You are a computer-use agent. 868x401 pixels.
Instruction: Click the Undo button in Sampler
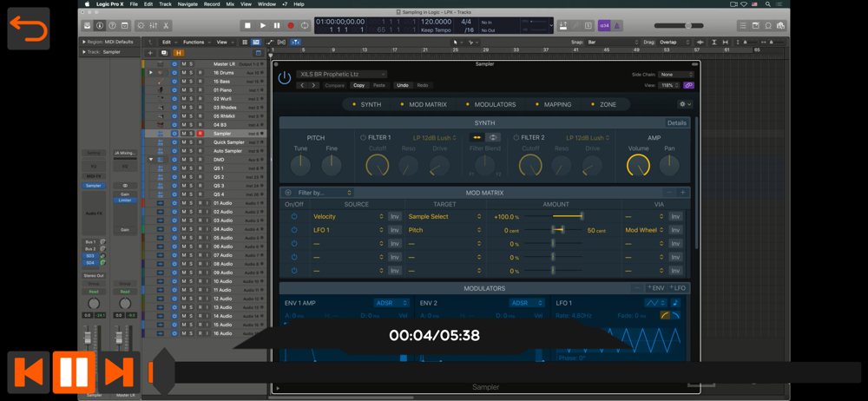coord(403,85)
